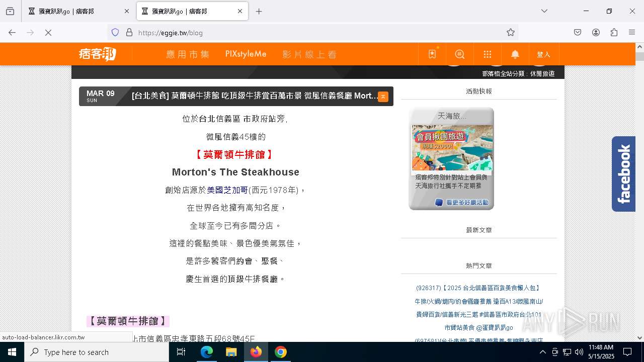Click the 看更多好康活動 button
Viewport: 644px width, 362px height.
click(x=461, y=202)
